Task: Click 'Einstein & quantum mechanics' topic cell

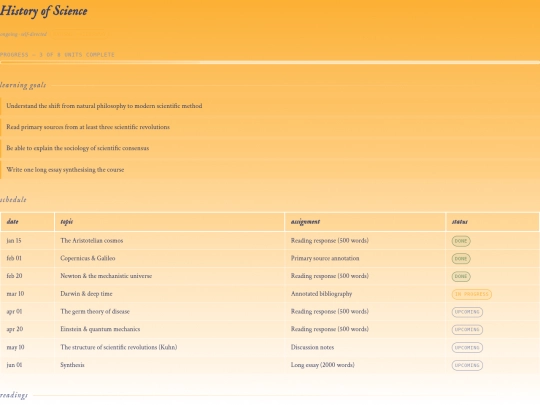Action: (x=169, y=329)
